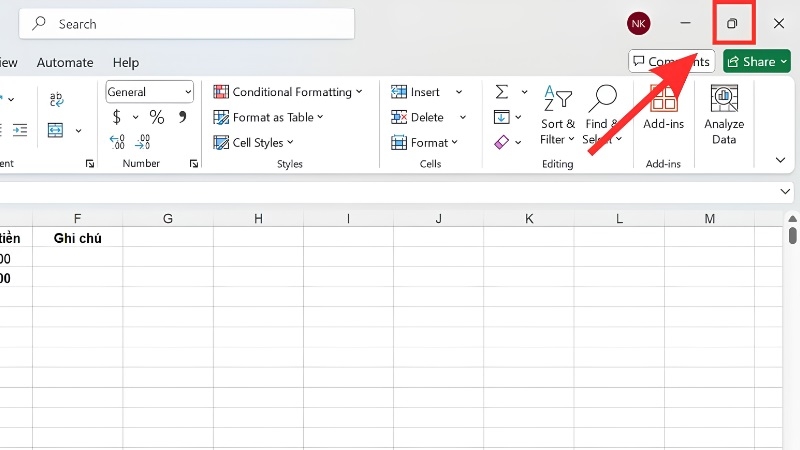Open the Share dropdown button
Image resolution: width=800 pixels, height=450 pixels.
(757, 62)
